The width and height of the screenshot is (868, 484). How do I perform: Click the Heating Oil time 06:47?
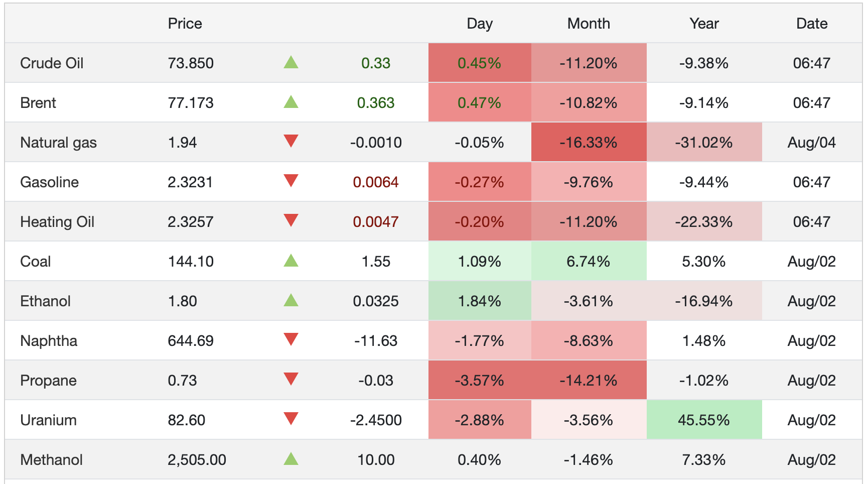(x=812, y=222)
